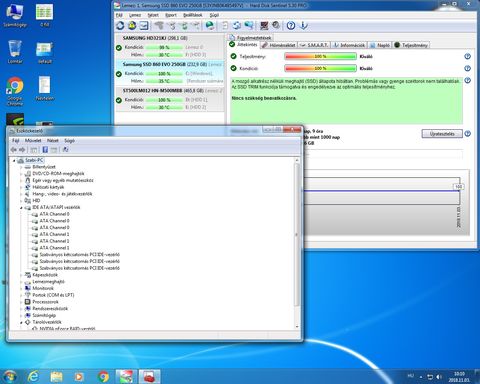Click the scroll down arrow in Eszközkezelő

coord(297,327)
